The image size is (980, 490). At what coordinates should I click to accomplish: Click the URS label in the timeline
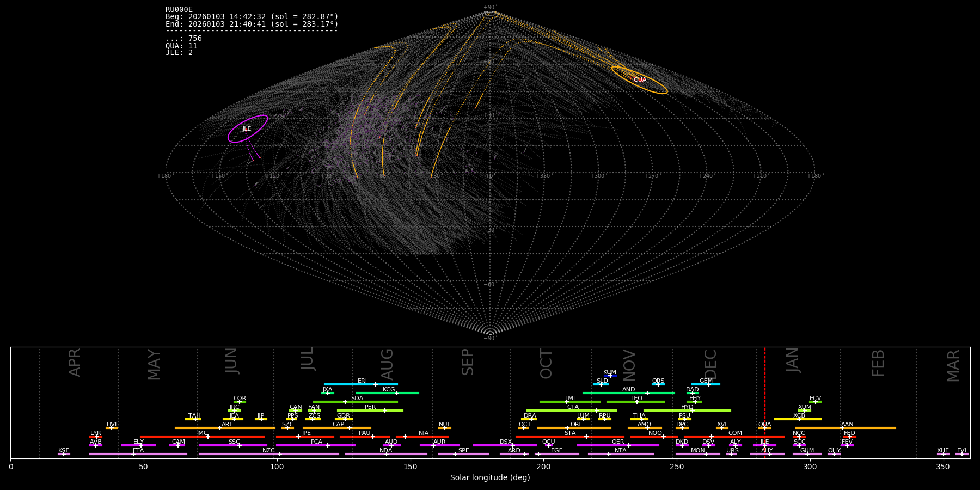click(x=732, y=451)
